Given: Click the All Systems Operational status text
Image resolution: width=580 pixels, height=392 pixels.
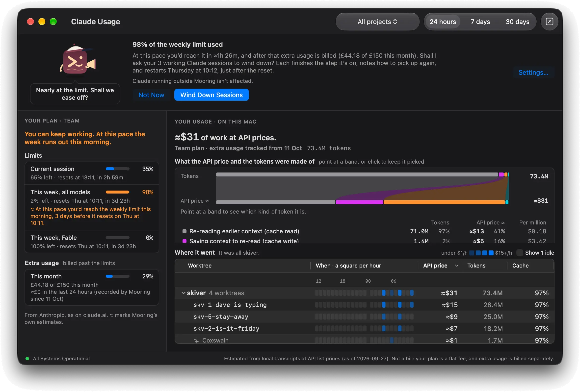Looking at the screenshot, I should click(61, 359).
